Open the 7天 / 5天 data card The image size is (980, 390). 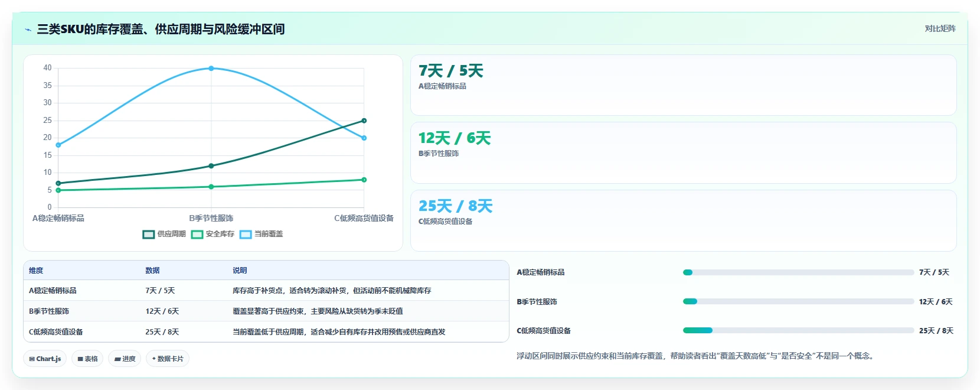[x=683, y=85]
